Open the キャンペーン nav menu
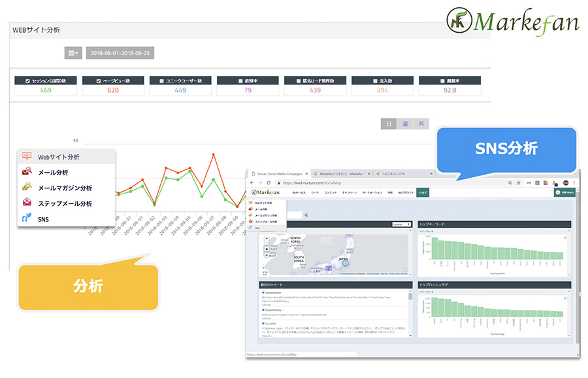The width and height of the screenshot is (588, 378). pyautogui.click(x=350, y=192)
